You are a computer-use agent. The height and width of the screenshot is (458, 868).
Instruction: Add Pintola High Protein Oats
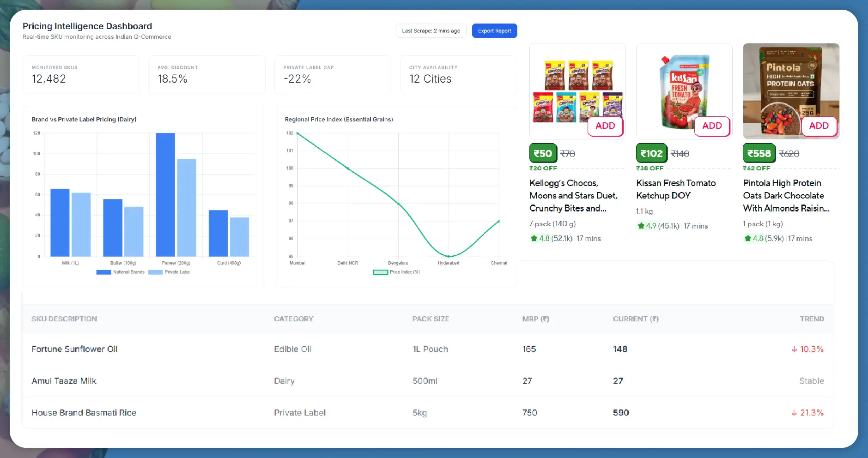(x=818, y=126)
